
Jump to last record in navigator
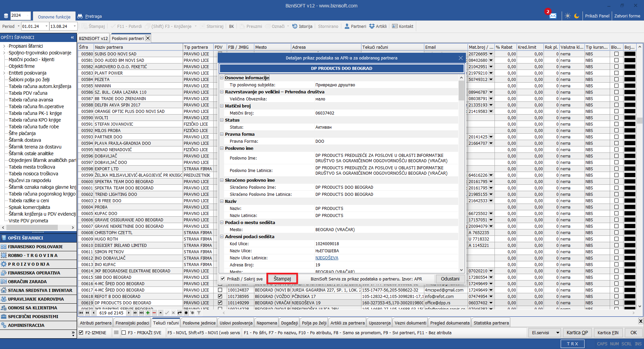(141, 313)
